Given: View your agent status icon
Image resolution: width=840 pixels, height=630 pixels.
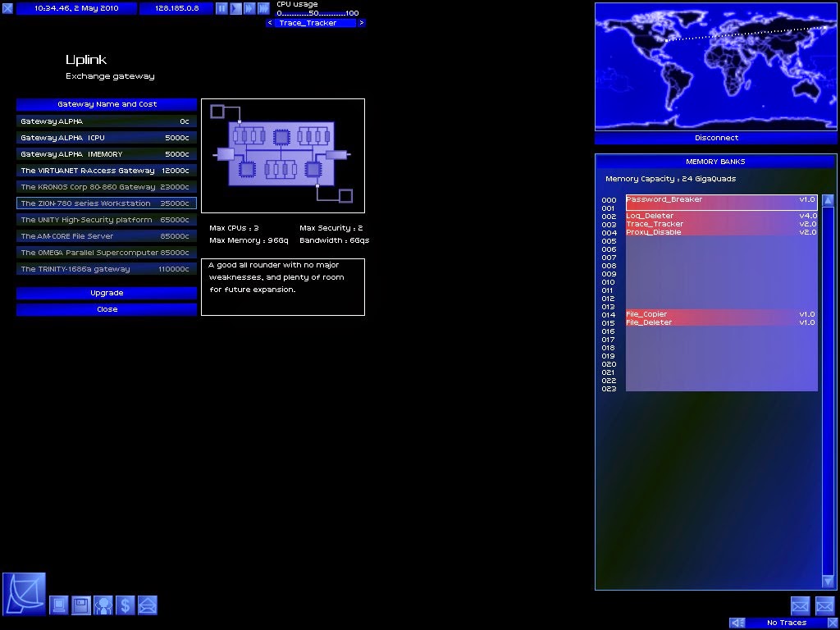Looking at the screenshot, I should coord(102,605).
